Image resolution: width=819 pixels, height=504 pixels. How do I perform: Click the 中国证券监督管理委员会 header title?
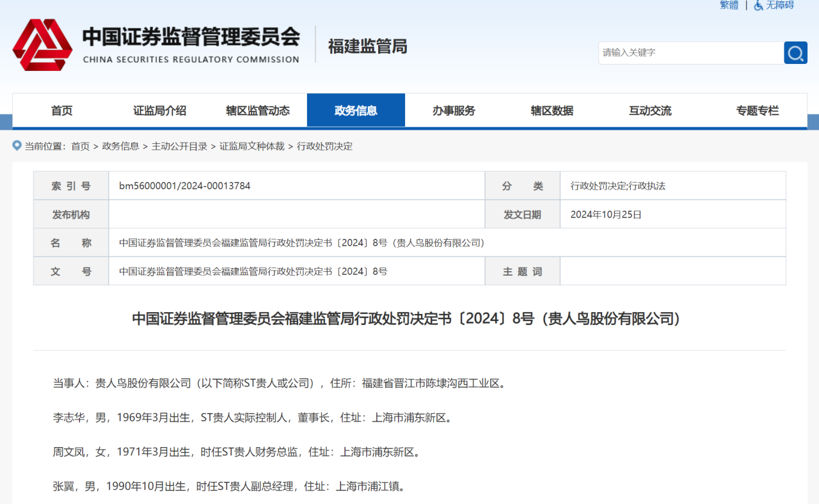pos(191,36)
